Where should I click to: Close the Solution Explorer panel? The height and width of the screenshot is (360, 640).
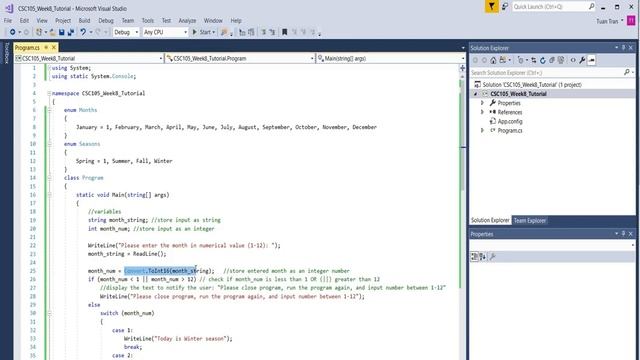click(x=631, y=48)
